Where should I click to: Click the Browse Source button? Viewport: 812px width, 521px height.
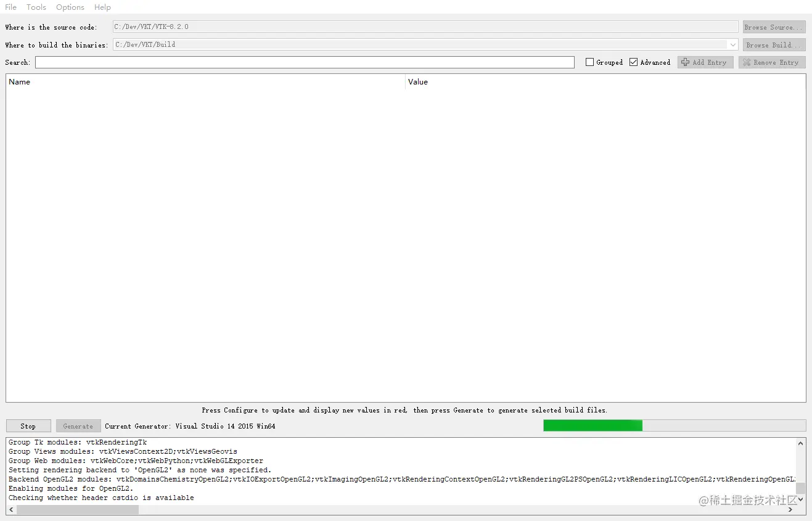pyautogui.click(x=774, y=27)
